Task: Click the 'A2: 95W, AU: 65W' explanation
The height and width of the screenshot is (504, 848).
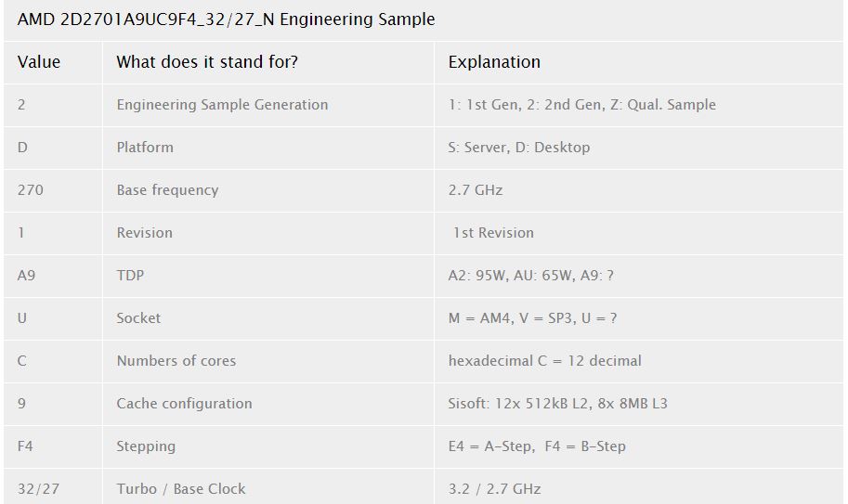Action: pos(530,276)
